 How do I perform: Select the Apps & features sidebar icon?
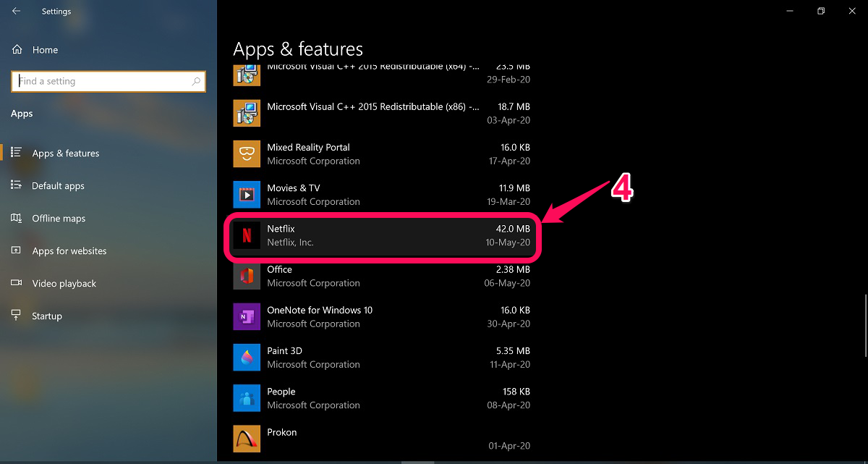click(16, 153)
